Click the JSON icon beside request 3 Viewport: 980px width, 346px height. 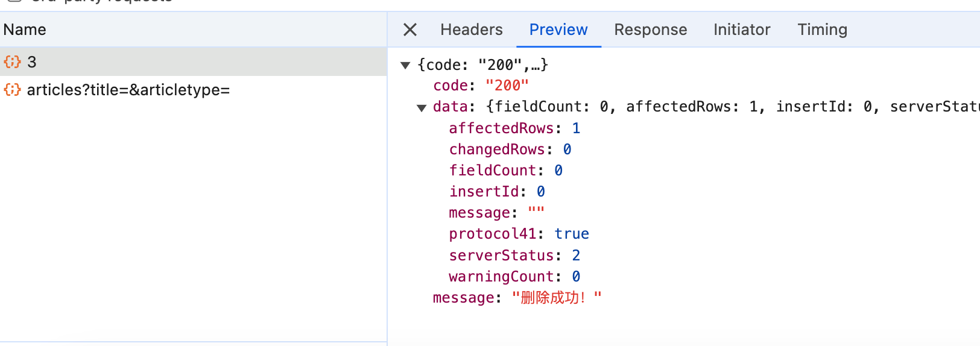12,62
